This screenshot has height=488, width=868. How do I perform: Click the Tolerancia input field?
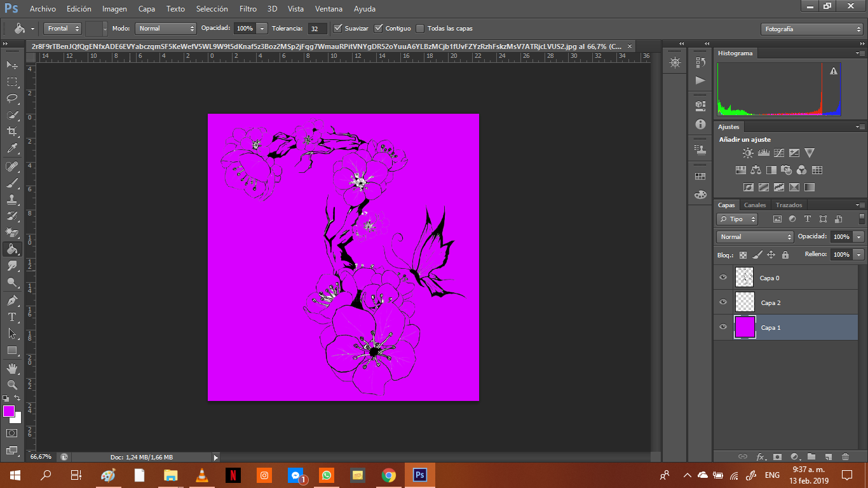318,29
